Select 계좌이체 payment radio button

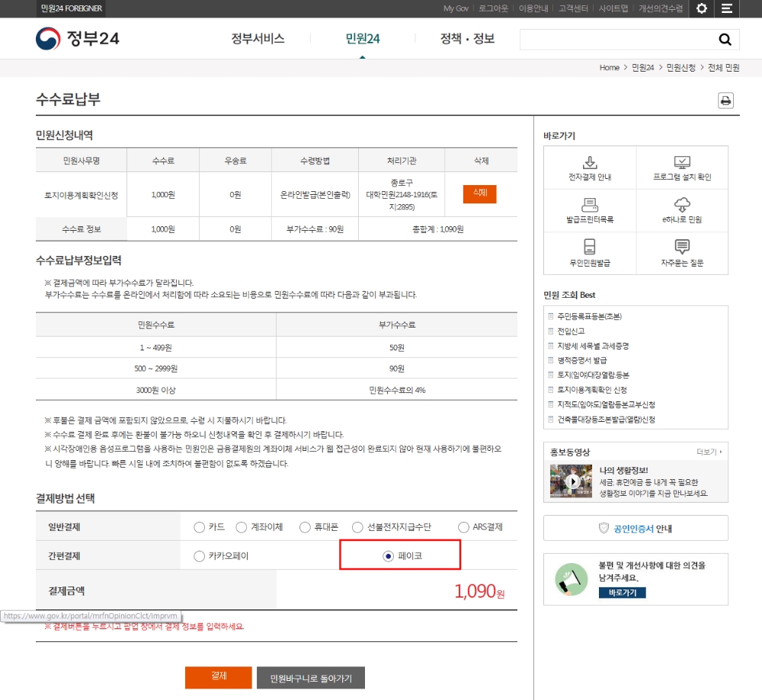point(242,527)
